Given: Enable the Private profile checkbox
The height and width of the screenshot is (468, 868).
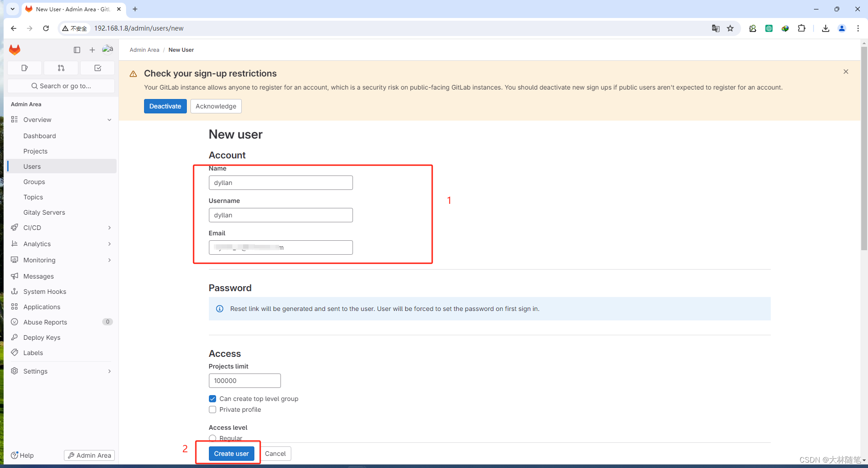Looking at the screenshot, I should [x=212, y=409].
